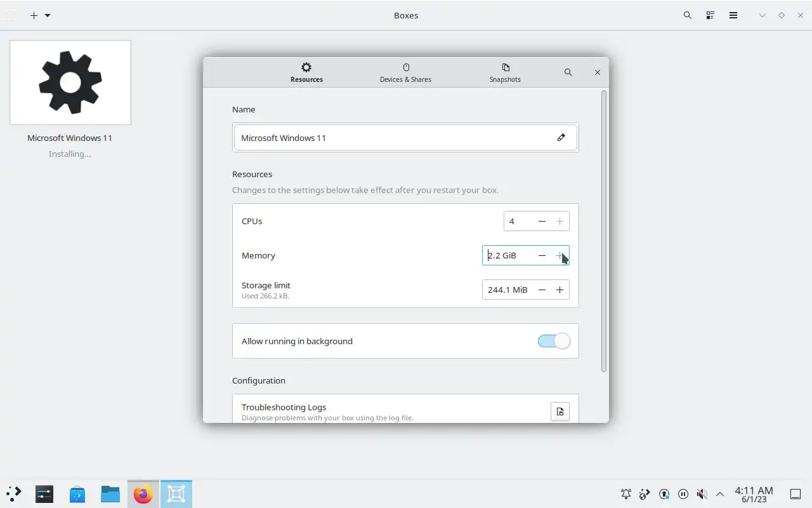Image resolution: width=812 pixels, height=508 pixels.
Task: Click the show desktop button
Action: point(795,493)
